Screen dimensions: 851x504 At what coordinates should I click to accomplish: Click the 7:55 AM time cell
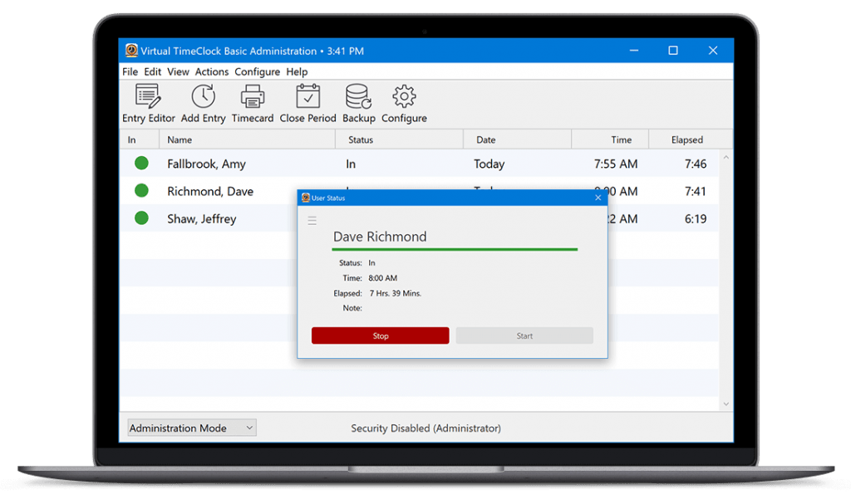616,164
